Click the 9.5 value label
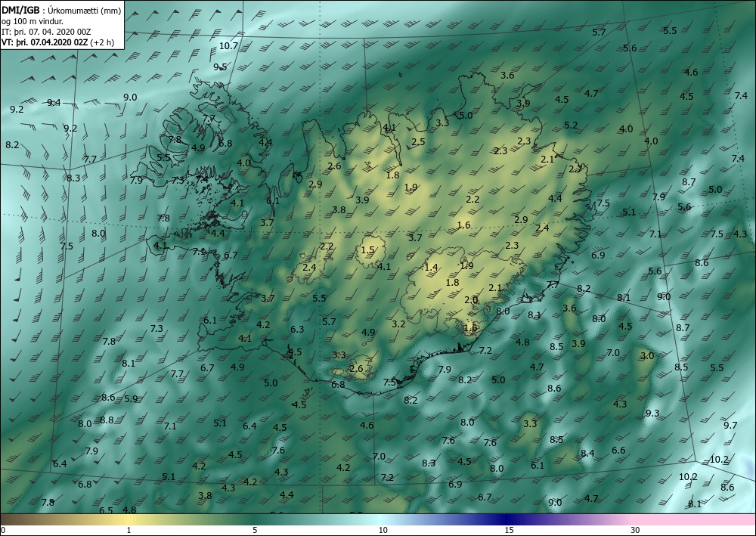Viewport: 756px width, 536px height. 220,67
